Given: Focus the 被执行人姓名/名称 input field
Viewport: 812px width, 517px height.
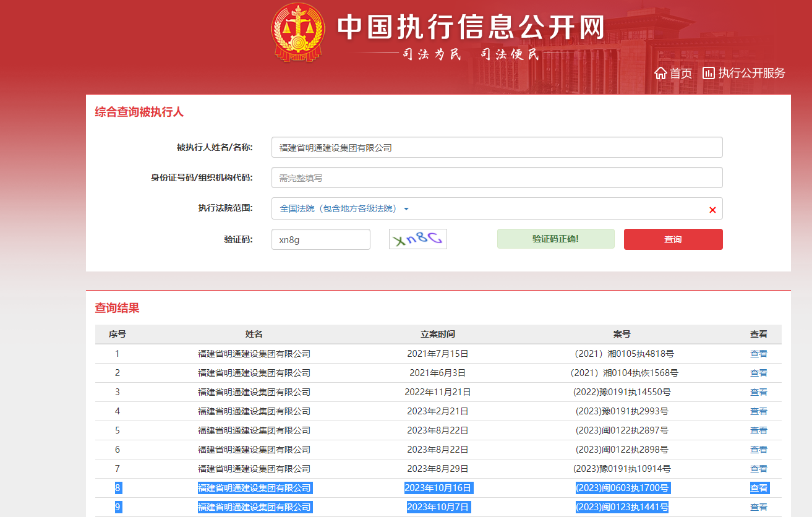Looking at the screenshot, I should click(x=497, y=148).
